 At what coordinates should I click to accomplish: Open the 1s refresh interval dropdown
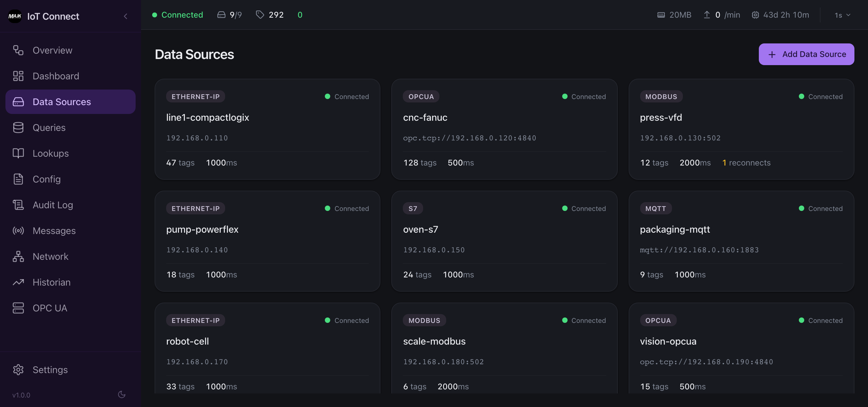click(x=843, y=15)
